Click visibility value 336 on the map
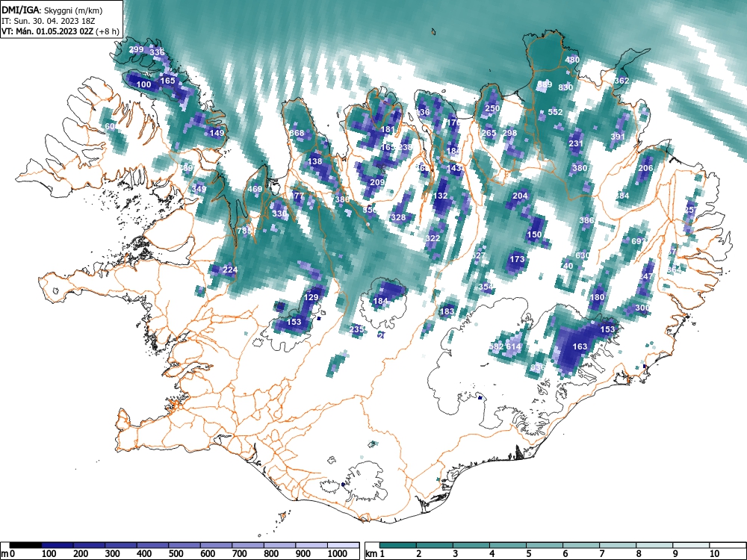The height and width of the screenshot is (560, 747). (157, 52)
